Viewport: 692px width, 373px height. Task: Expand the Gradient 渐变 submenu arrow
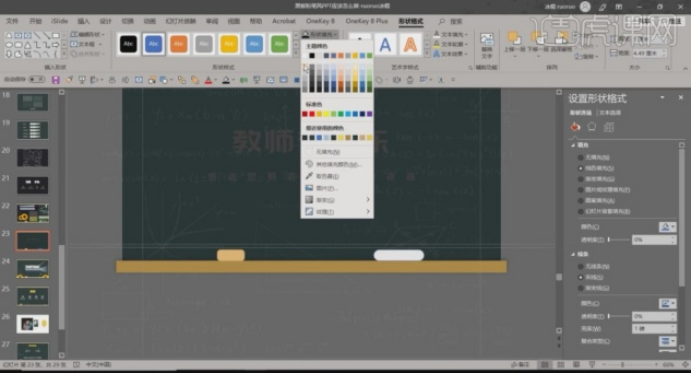pyautogui.click(x=368, y=200)
